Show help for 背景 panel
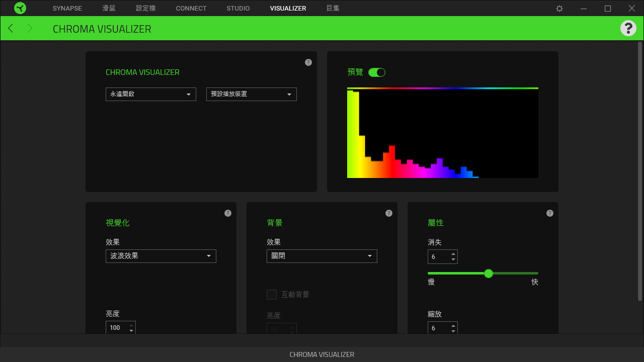The width and height of the screenshot is (644, 362). [x=389, y=213]
